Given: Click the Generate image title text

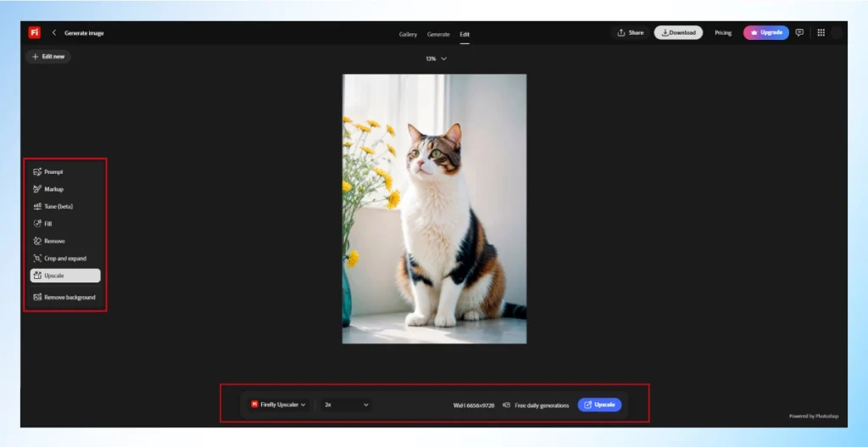Looking at the screenshot, I should point(84,33).
